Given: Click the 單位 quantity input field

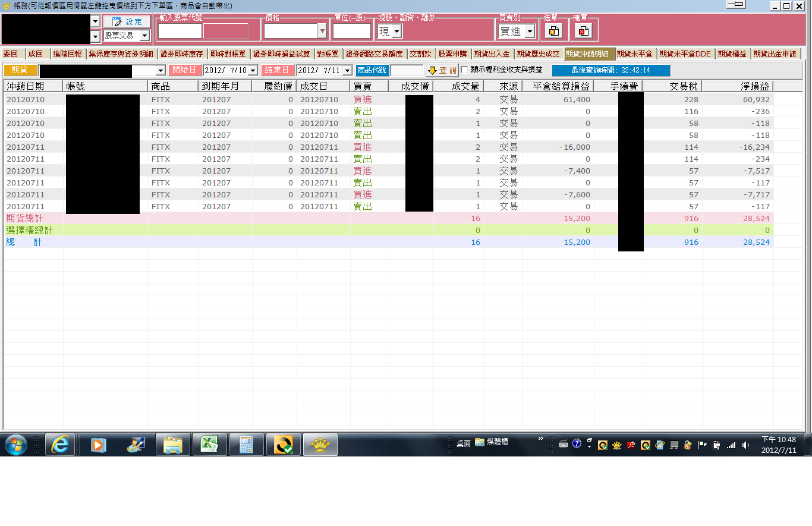Looking at the screenshot, I should (x=352, y=31).
